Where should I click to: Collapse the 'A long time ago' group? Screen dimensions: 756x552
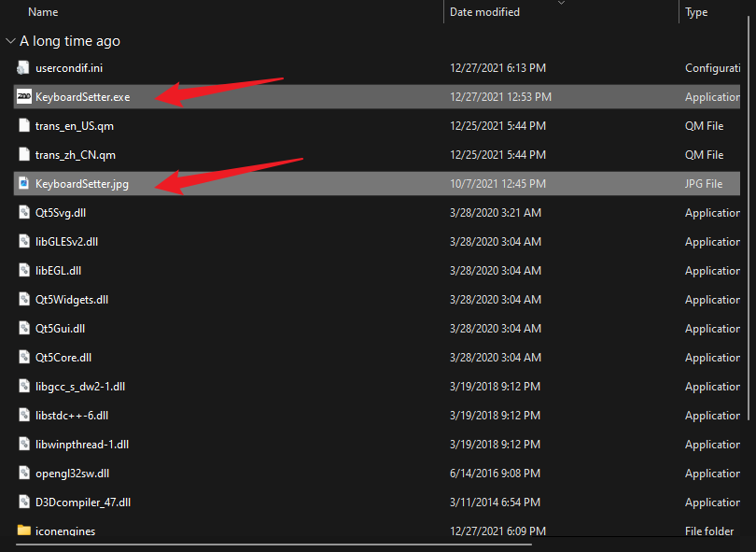(10, 41)
